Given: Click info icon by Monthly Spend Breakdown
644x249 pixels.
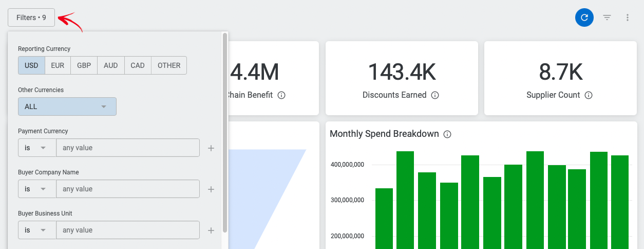Looking at the screenshot, I should (x=447, y=134).
